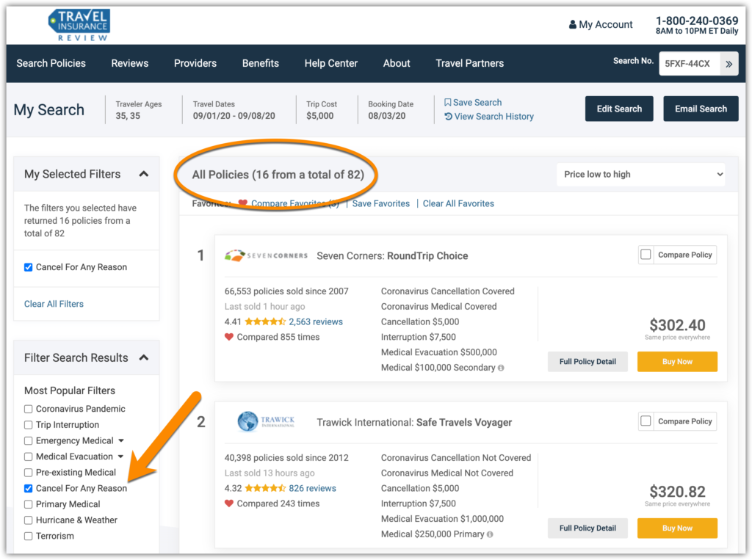The image size is (752, 560).
Task: Click Seven Corners: RoundTrip Choice title
Action: tap(392, 255)
